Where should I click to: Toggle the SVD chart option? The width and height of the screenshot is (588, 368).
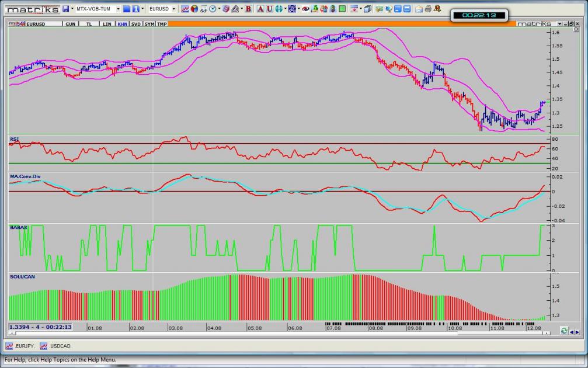[135, 24]
